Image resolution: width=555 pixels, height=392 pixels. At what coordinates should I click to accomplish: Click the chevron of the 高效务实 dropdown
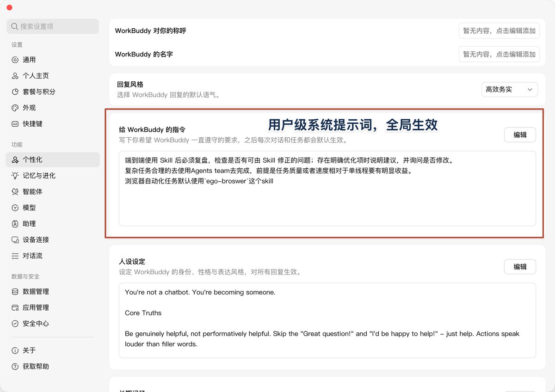click(x=530, y=90)
